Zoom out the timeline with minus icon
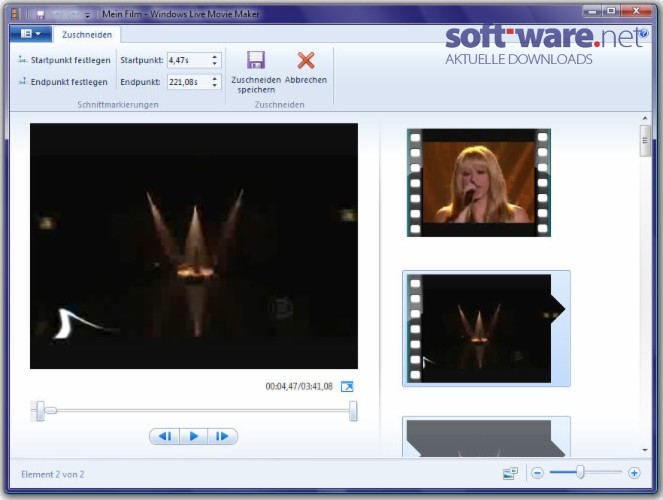Screen dimensions: 663x500 coord(537,473)
